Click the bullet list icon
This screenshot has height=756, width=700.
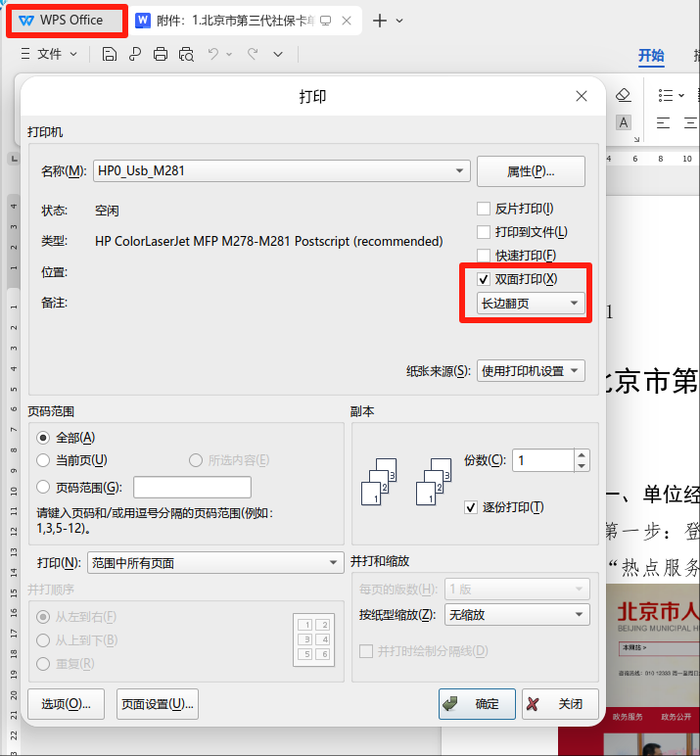(x=666, y=95)
